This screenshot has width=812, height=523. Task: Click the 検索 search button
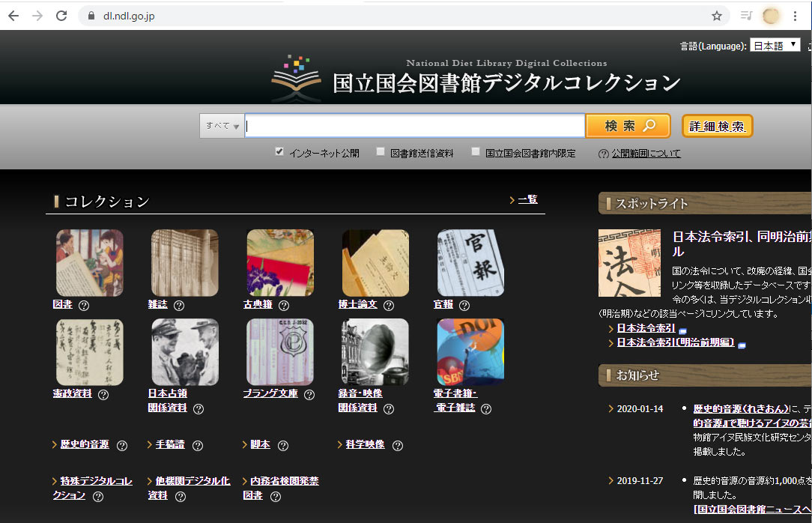pos(628,126)
